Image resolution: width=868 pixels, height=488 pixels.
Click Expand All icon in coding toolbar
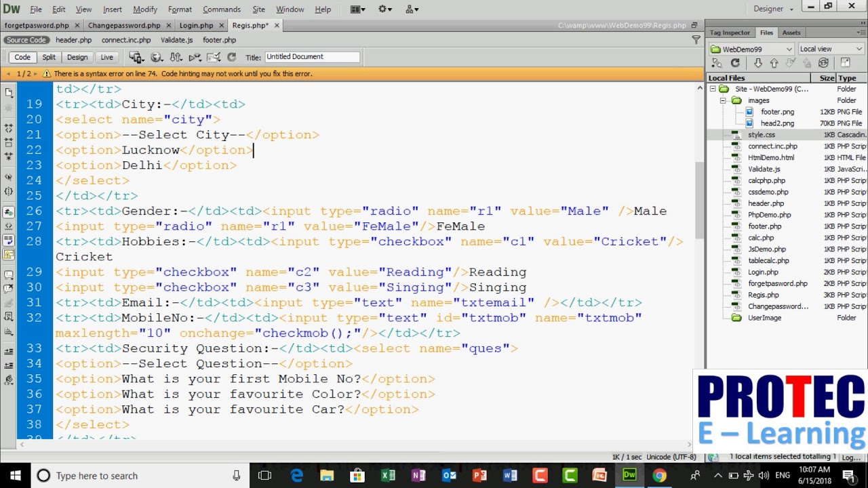(x=8, y=157)
